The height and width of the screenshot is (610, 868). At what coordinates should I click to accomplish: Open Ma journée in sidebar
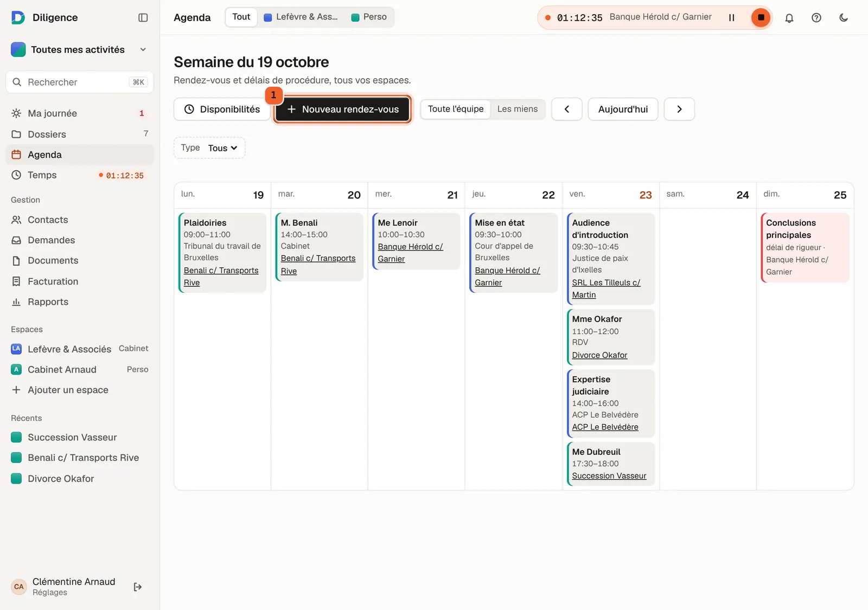(80, 113)
